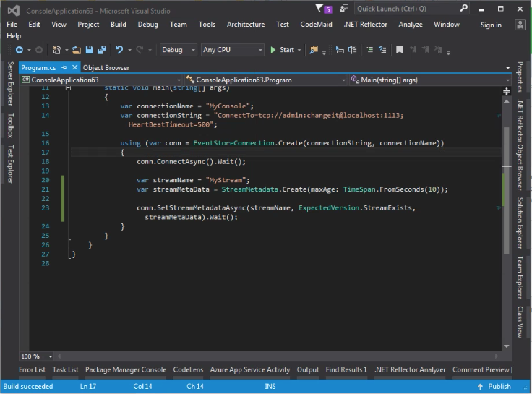Open the Error List panel tab
The width and height of the screenshot is (532, 394).
pyautogui.click(x=33, y=369)
